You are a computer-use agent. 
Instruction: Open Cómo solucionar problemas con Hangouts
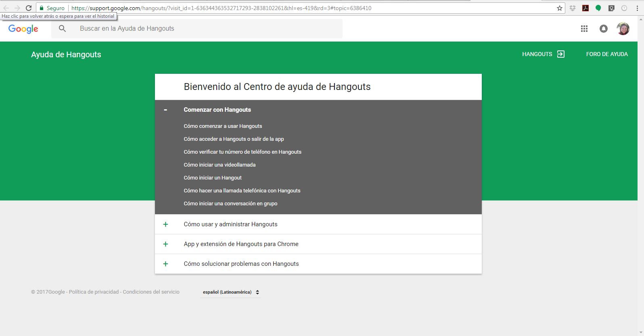(x=318, y=264)
